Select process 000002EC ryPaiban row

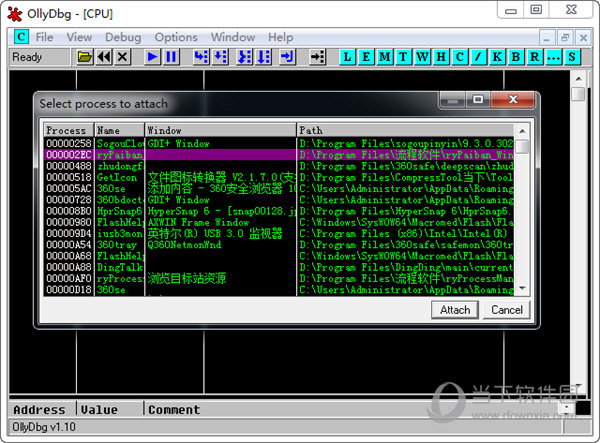pos(279,155)
